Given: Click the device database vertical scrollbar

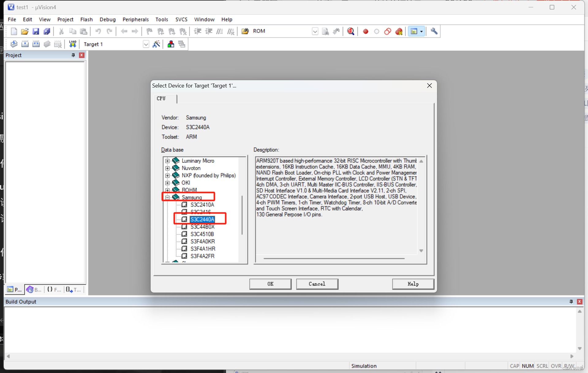Looking at the screenshot, I should [242, 215].
